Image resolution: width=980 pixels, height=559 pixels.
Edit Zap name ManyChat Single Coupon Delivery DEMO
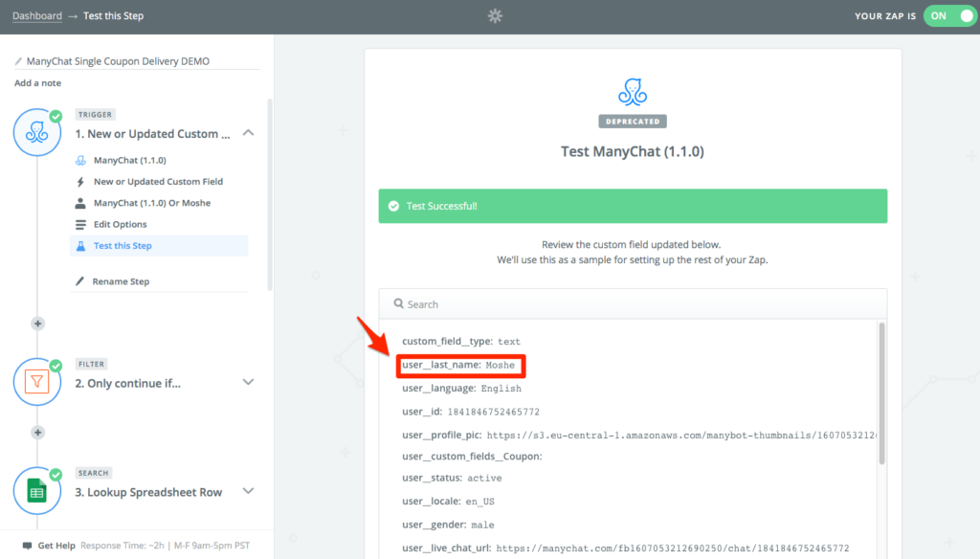coord(118,61)
